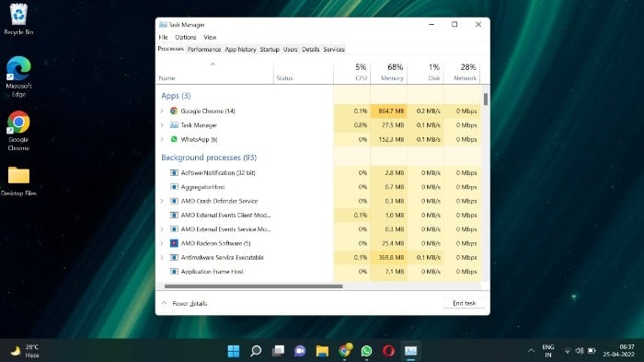Open File Explorer from the taskbar
Viewport: 644px width, 362px height.
(x=322, y=351)
